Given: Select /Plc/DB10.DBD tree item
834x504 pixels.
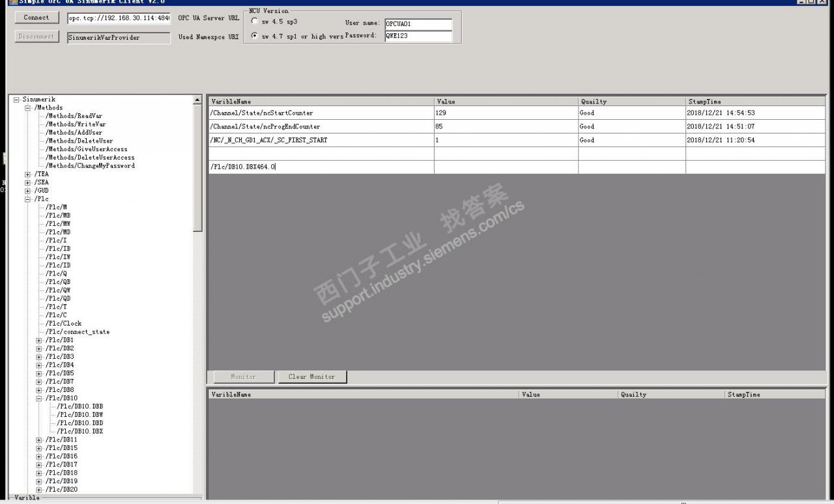Looking at the screenshot, I should tap(79, 423).
